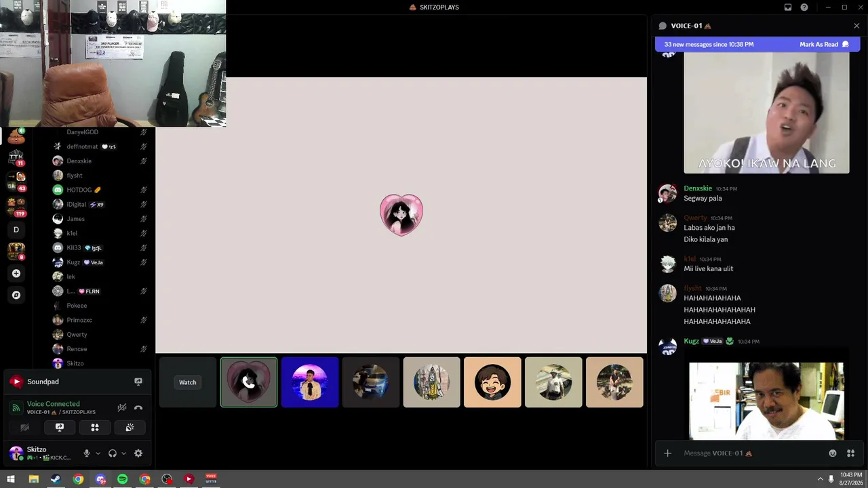Image resolution: width=868 pixels, height=488 pixels.
Task: Select the blue-purple background participant tile
Action: (x=310, y=382)
